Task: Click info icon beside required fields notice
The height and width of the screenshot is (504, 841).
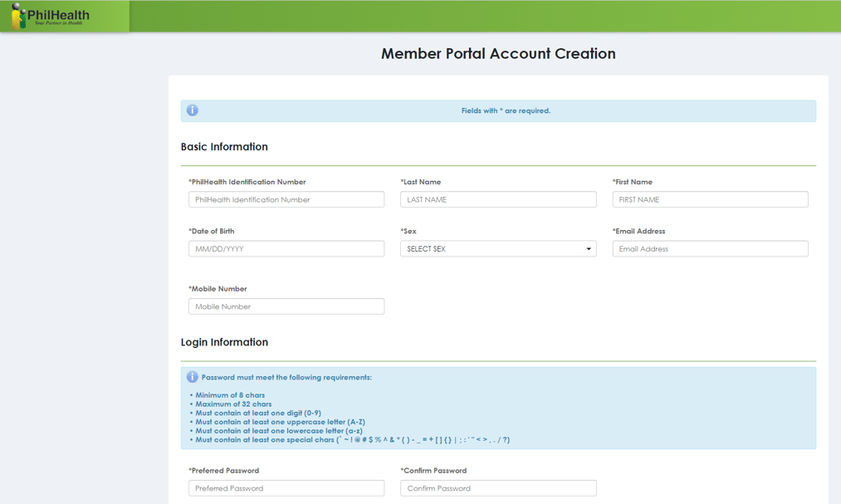Action: point(193,110)
